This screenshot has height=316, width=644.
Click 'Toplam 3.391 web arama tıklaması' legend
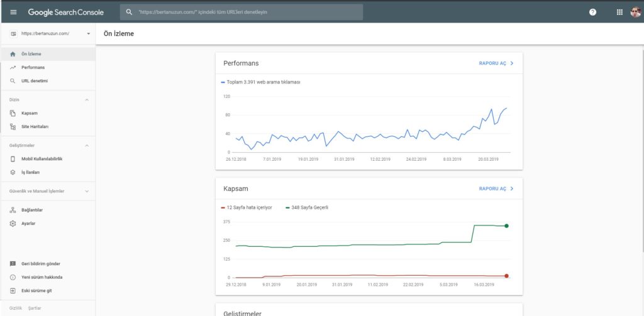pyautogui.click(x=261, y=82)
